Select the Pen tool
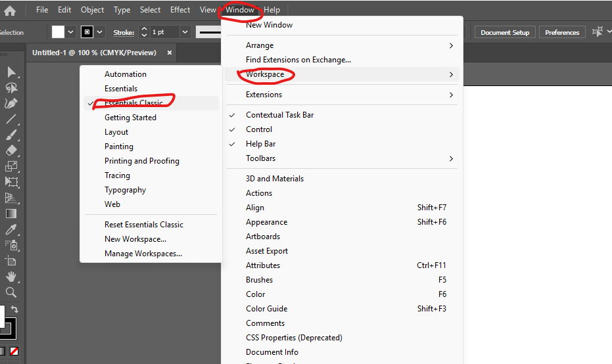Screen dimensions: 612x364 click(x=11, y=103)
